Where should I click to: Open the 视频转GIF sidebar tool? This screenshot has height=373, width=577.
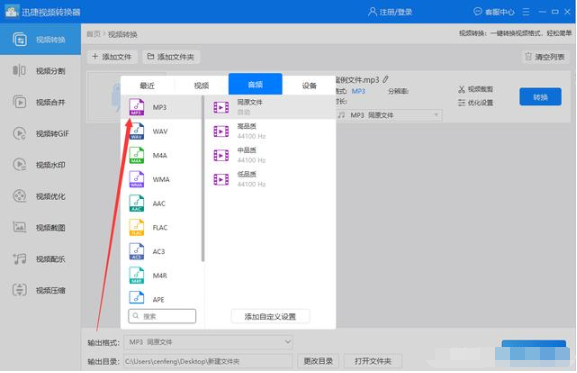40,133
